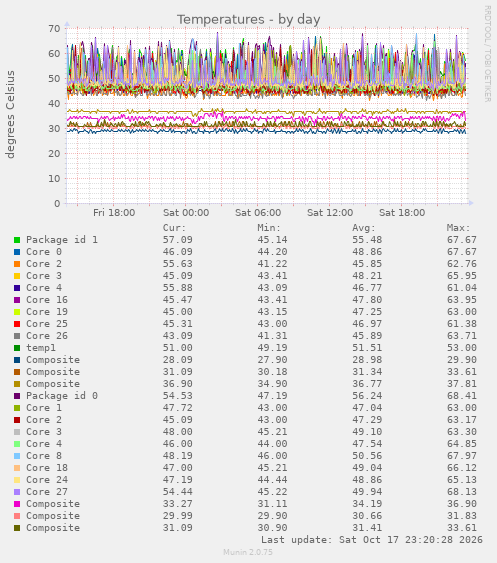
Task: Click the 'degrees Celsius' axis label
Action: pos(10,115)
